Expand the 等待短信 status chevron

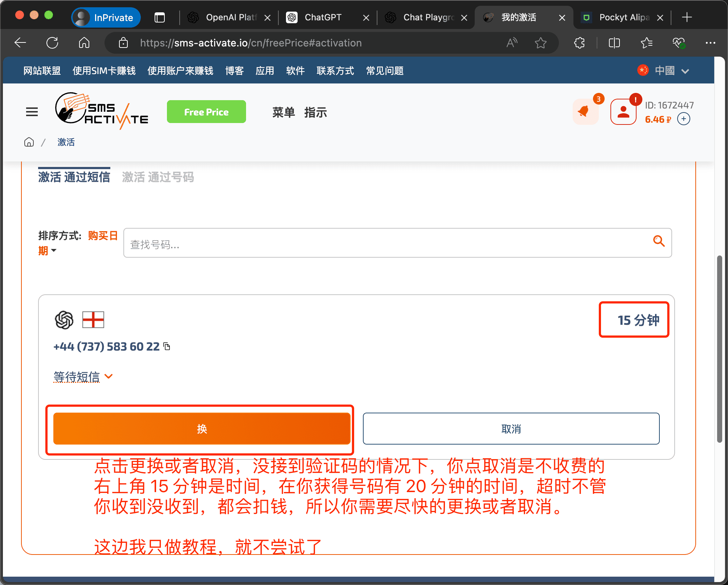109,376
